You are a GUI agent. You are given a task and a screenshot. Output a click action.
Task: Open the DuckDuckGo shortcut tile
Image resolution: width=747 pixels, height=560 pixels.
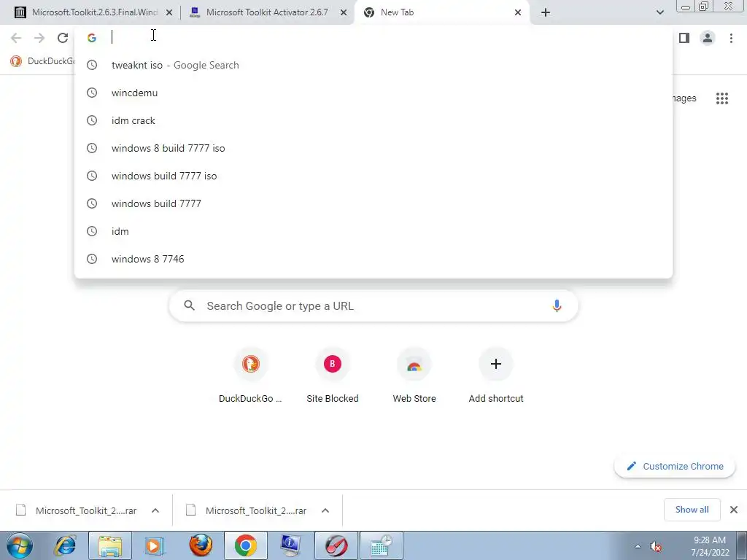[x=251, y=376]
